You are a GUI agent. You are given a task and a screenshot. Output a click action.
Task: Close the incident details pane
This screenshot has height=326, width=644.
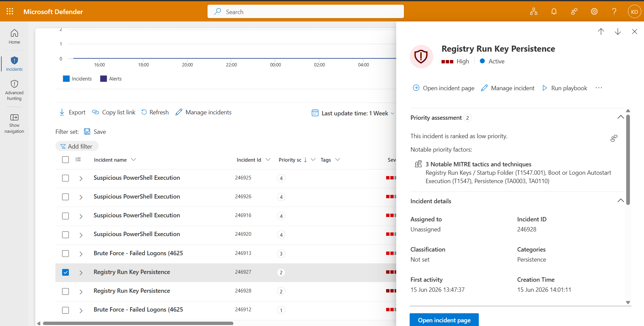(634, 32)
